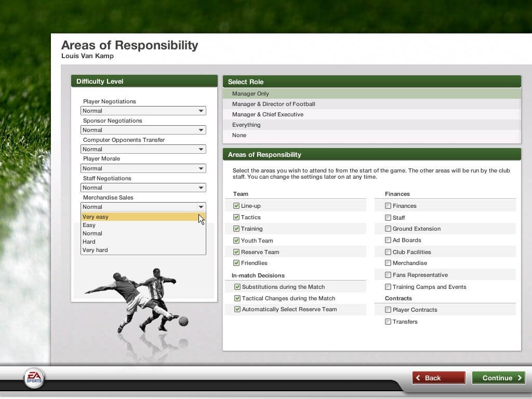Choose Very easy from the open list
Screen dimensions: 532x399
pyautogui.click(x=143, y=217)
